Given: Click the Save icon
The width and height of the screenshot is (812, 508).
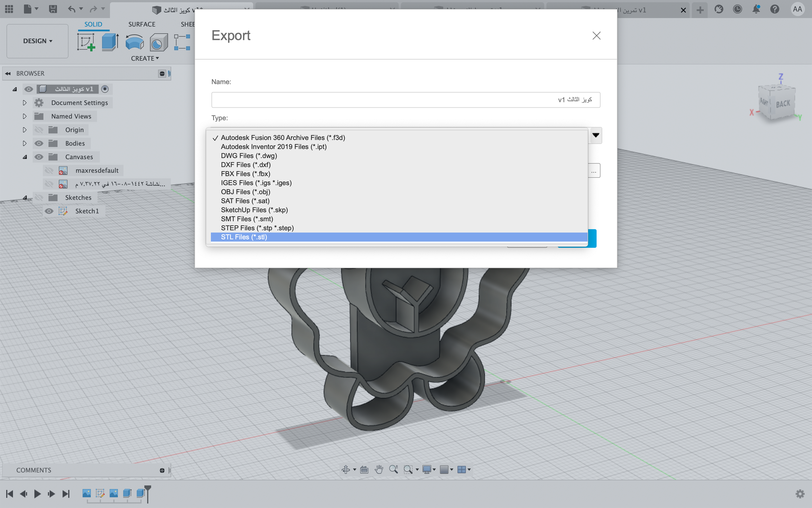Looking at the screenshot, I should coord(53,9).
